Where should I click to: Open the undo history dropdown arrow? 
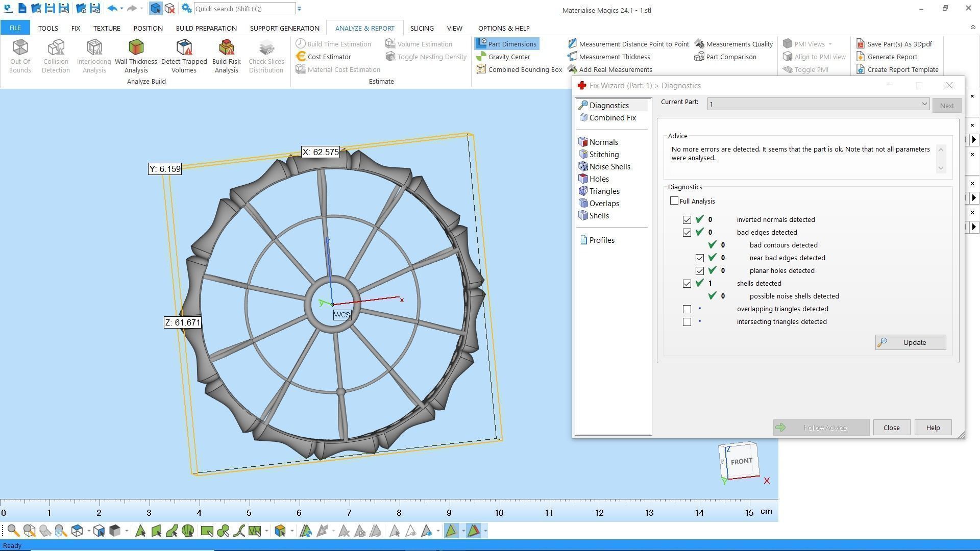coord(121,9)
